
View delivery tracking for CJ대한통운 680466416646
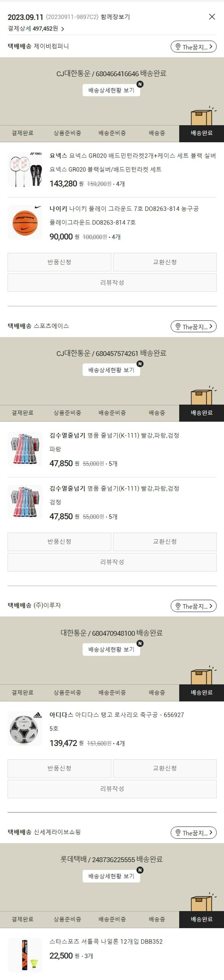(111, 90)
